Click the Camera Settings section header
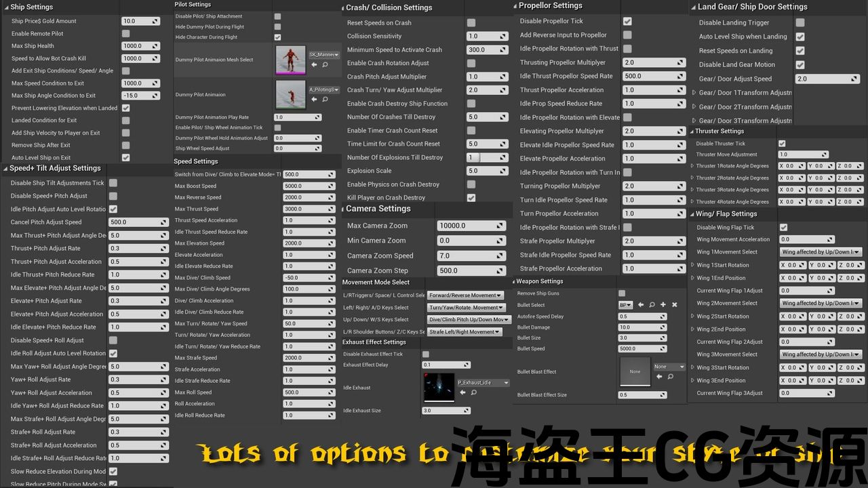 pos(378,209)
